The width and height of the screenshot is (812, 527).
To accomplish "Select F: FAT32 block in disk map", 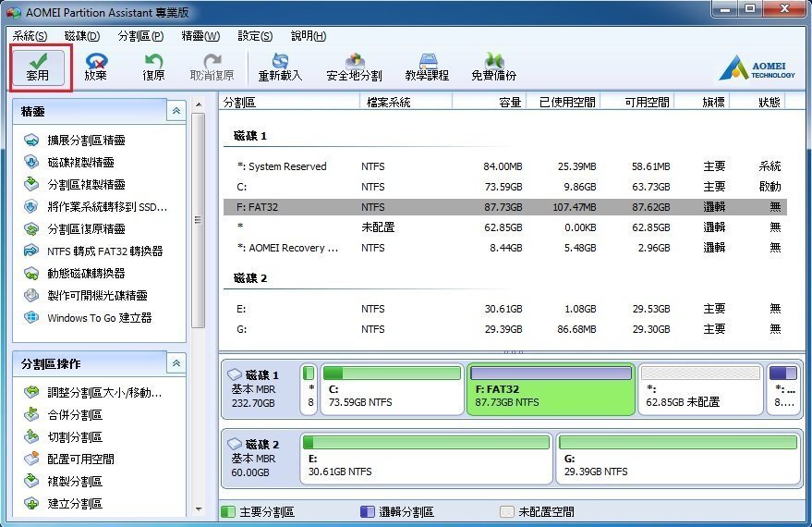I will pyautogui.click(x=551, y=389).
